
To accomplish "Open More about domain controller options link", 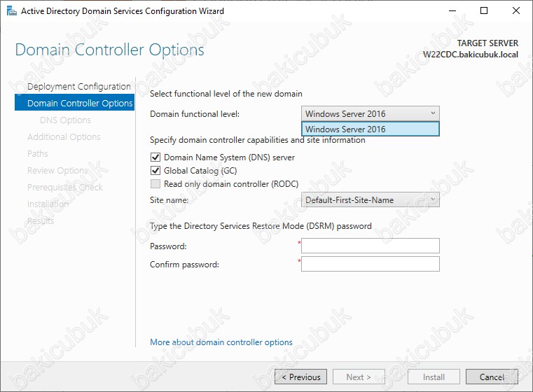I will click(x=221, y=342).
